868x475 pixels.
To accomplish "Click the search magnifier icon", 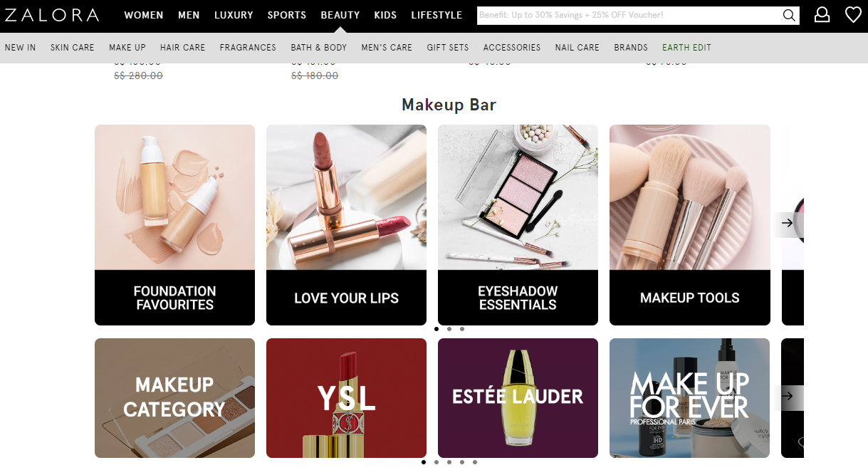I will pyautogui.click(x=789, y=16).
